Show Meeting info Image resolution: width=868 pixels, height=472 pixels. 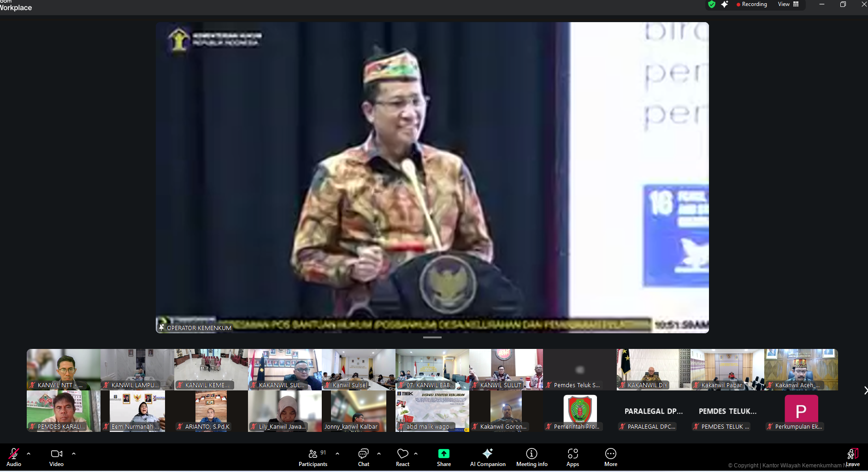coord(531,457)
